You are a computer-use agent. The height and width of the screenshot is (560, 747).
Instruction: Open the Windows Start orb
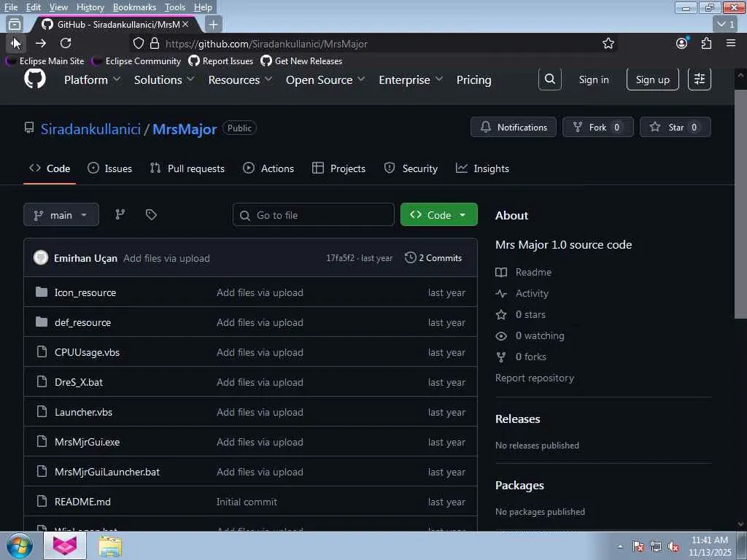point(20,545)
